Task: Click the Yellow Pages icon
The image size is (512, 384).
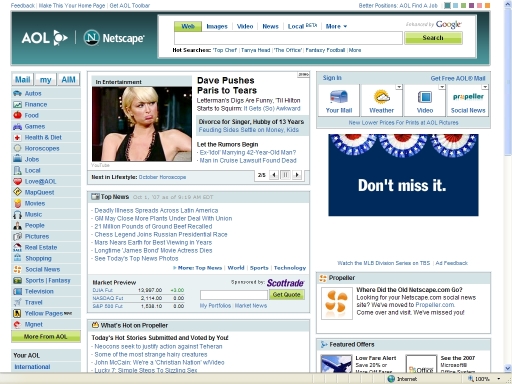Action: click(17, 313)
